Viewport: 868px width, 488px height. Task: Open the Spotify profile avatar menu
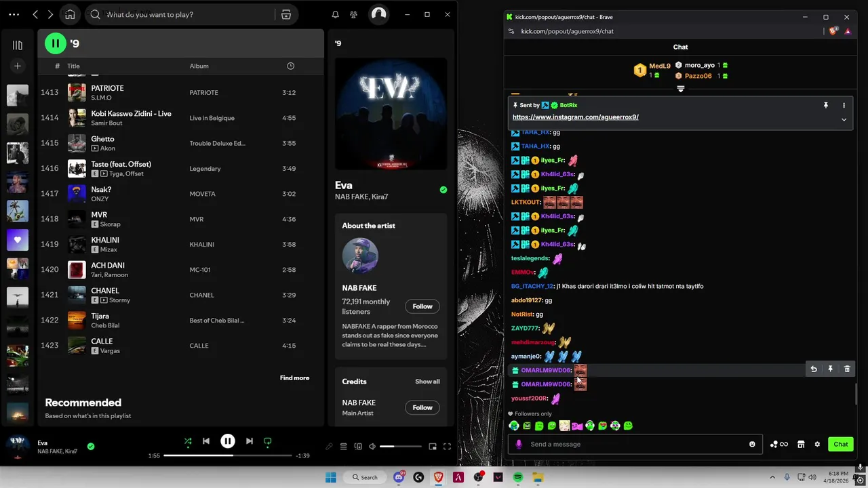pyautogui.click(x=379, y=14)
